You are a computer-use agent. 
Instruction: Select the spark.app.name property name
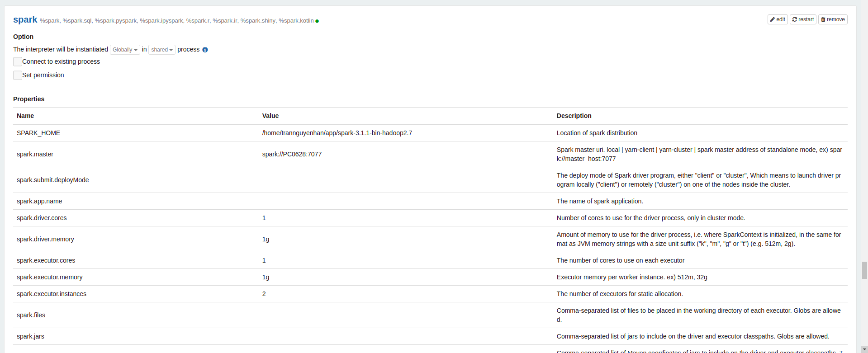click(x=39, y=201)
